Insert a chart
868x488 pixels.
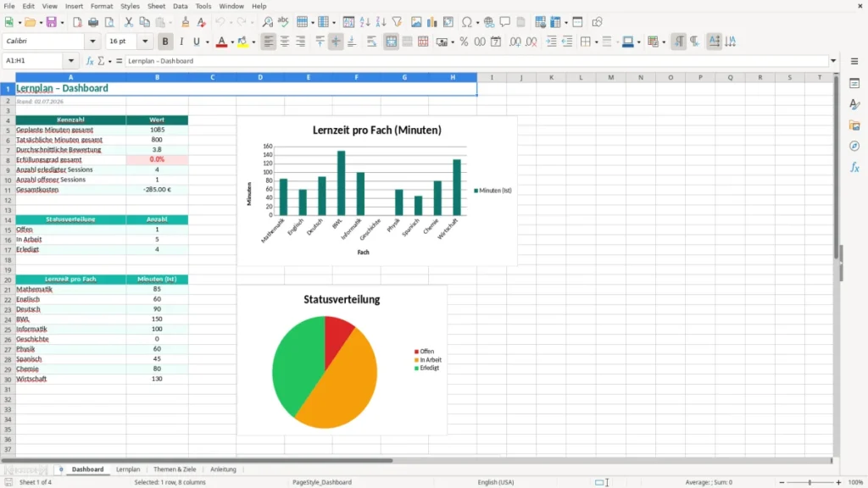431,22
